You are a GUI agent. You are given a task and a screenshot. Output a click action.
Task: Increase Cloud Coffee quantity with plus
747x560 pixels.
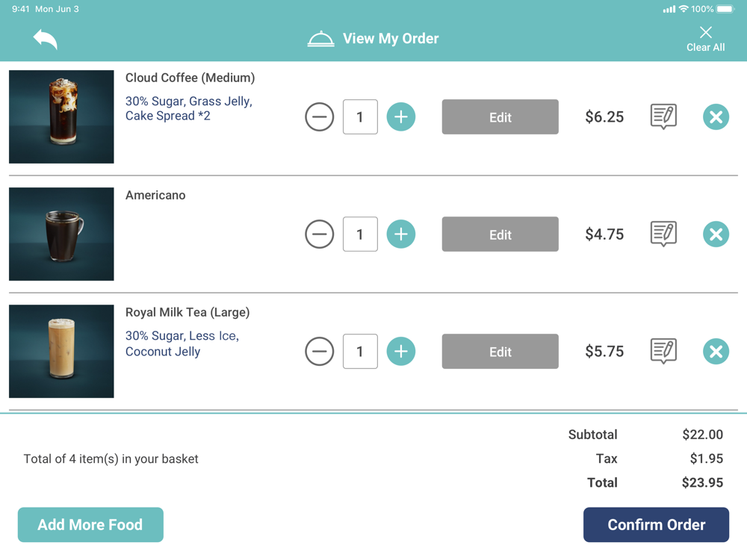pos(400,116)
